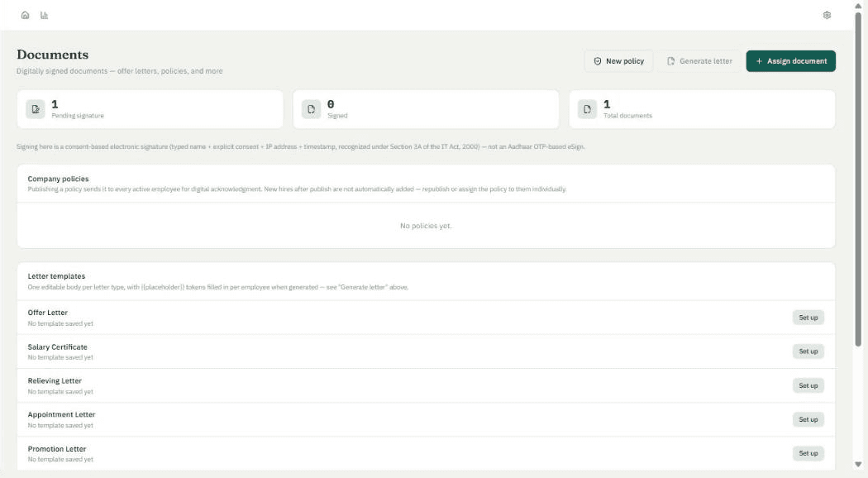The width and height of the screenshot is (868, 478).
Task: Click the 'Letter templates' heading
Action: click(x=56, y=276)
